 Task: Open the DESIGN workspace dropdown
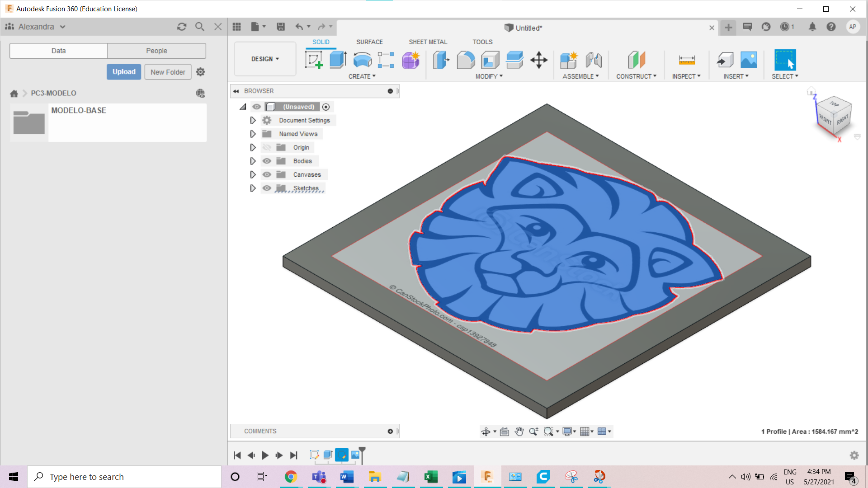click(265, 59)
